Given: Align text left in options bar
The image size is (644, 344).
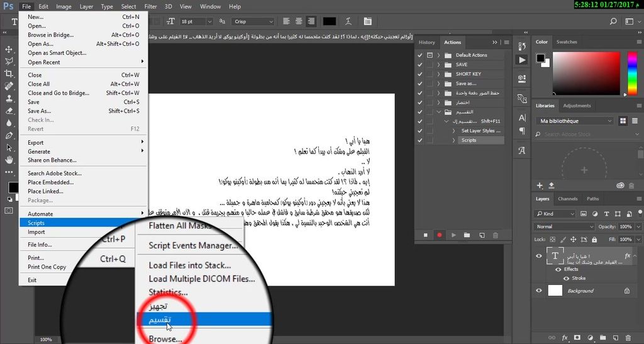Looking at the screenshot, I should 286,21.
